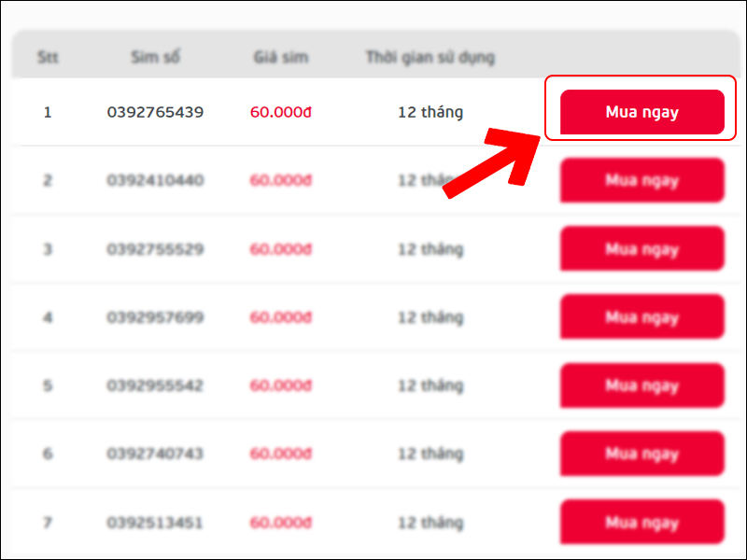This screenshot has height=560, width=747.
Task: Click sim number 0392957699
Action: click(x=155, y=317)
